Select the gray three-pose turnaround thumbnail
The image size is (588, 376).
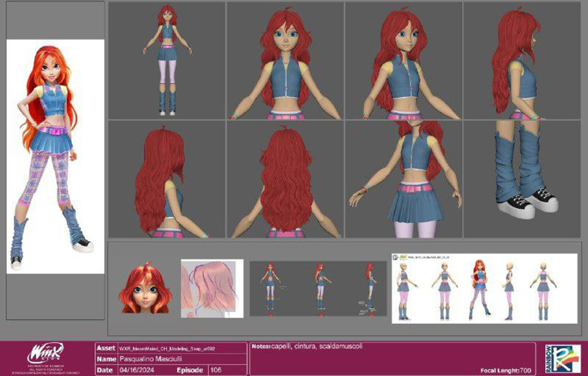318,289
